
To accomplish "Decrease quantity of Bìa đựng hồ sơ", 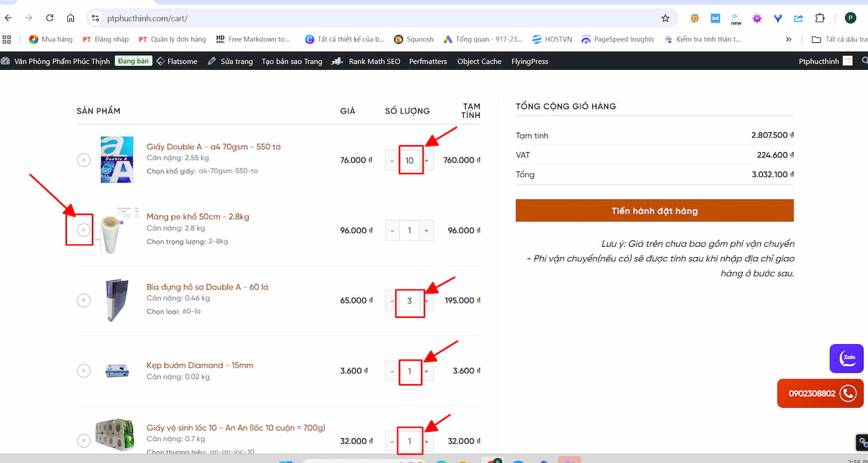I will [392, 301].
